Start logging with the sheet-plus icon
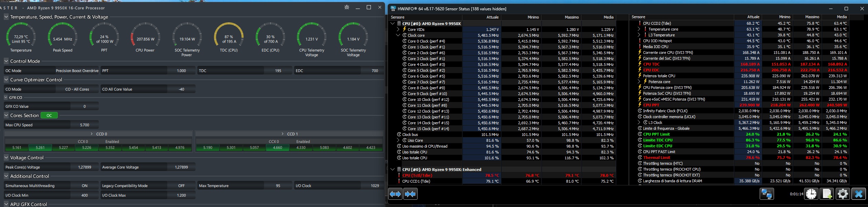Screen dimensions: 868x207 point(827,194)
